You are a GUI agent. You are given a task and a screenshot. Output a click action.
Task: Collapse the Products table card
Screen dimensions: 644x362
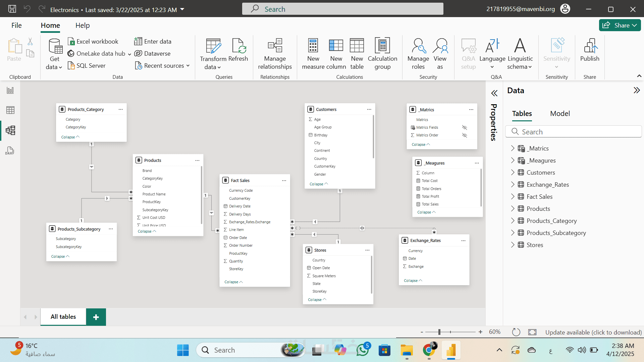point(147,231)
